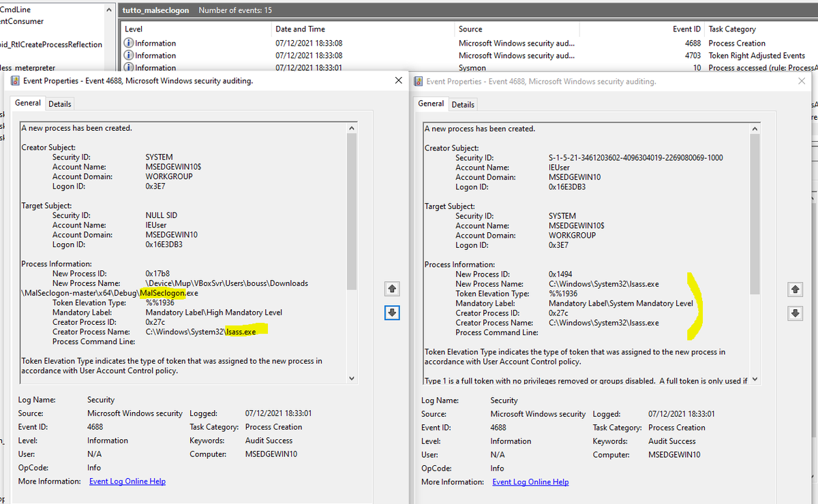Select the General tab in the right dialog
The image size is (818, 504).
click(x=430, y=104)
